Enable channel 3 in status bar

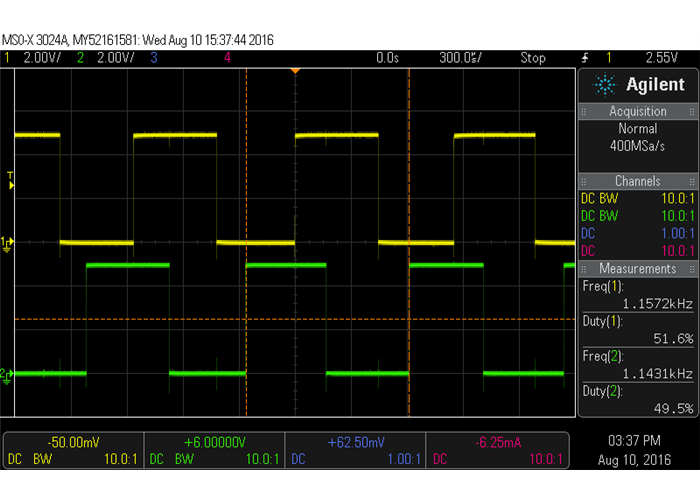[x=154, y=58]
